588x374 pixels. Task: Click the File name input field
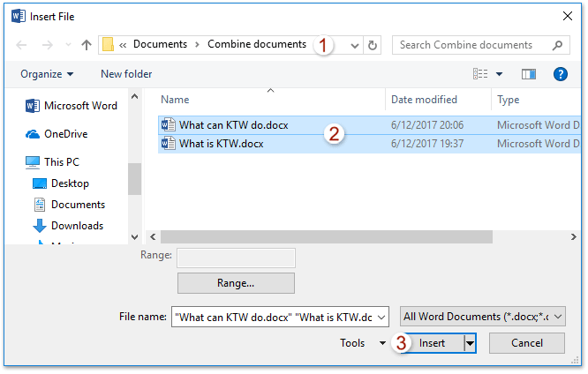tap(278, 317)
